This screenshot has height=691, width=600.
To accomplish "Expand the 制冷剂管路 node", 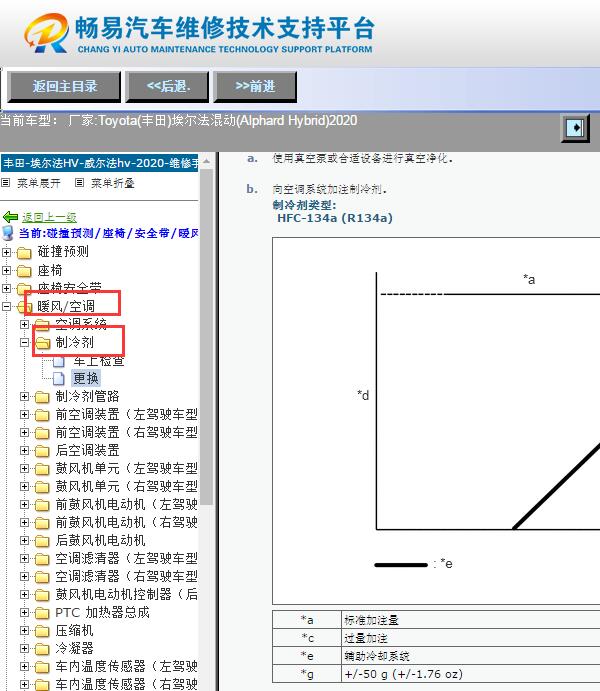I will pyautogui.click(x=25, y=397).
